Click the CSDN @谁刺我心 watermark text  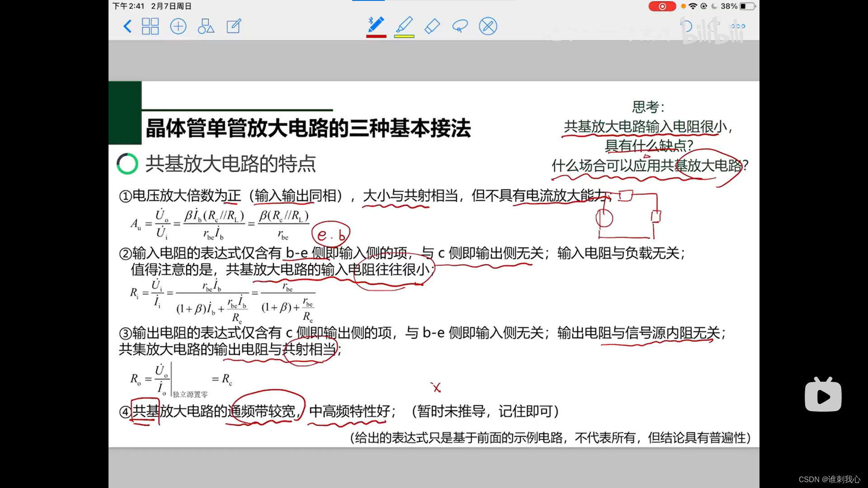click(829, 479)
